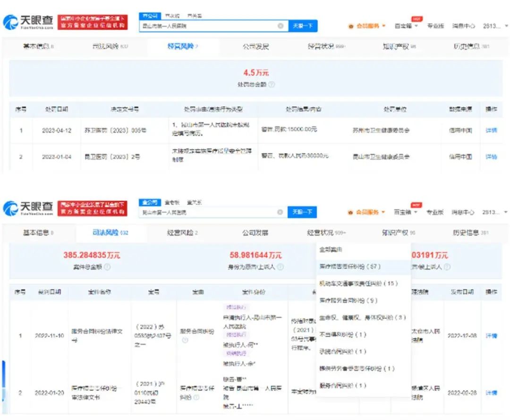Open the help icon beside 被上诉人 amount
This screenshot has width=510, height=420.
point(447,267)
